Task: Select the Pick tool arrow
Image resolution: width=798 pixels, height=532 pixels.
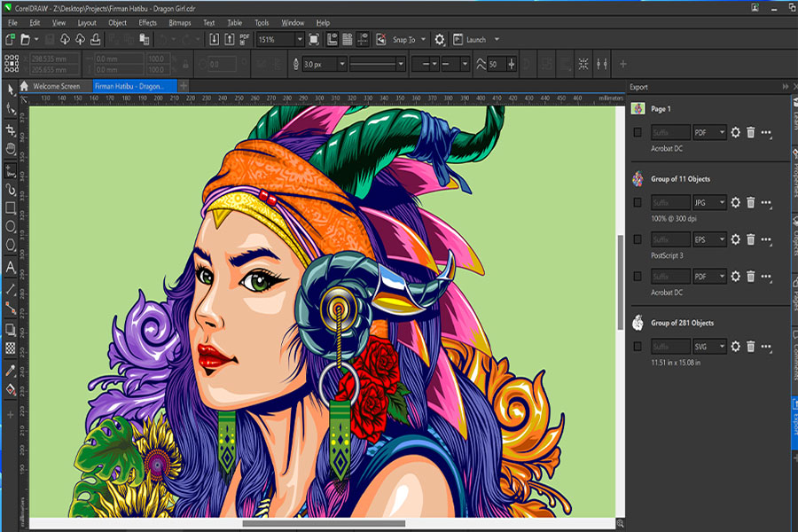Action: tap(11, 90)
